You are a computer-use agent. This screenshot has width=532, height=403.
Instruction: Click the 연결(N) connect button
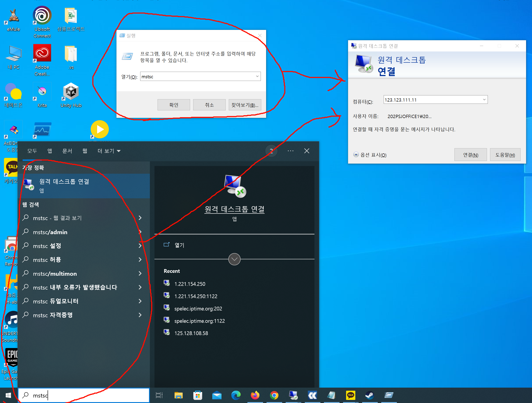pos(470,155)
